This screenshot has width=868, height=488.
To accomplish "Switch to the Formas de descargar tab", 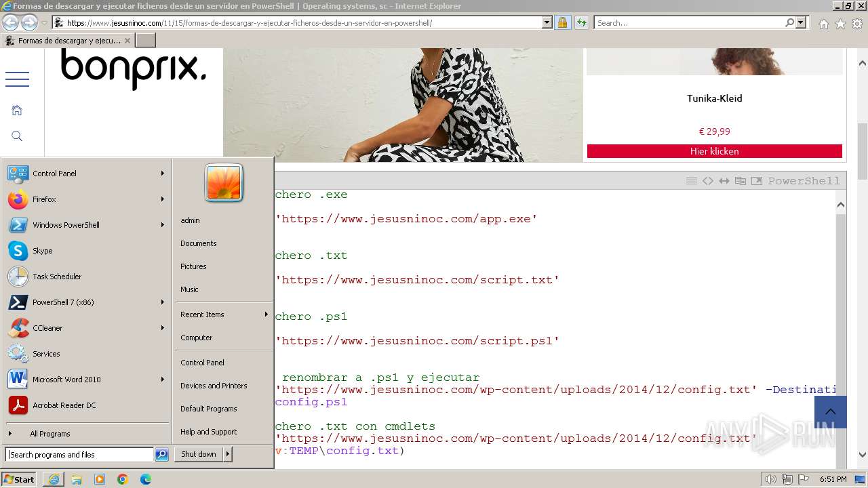I will 68,41.
